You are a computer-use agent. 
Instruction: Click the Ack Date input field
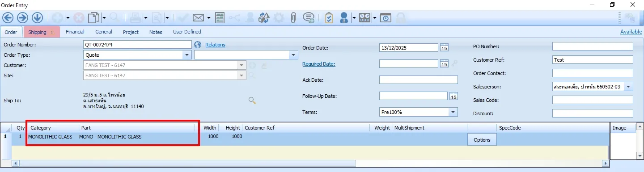click(x=419, y=80)
